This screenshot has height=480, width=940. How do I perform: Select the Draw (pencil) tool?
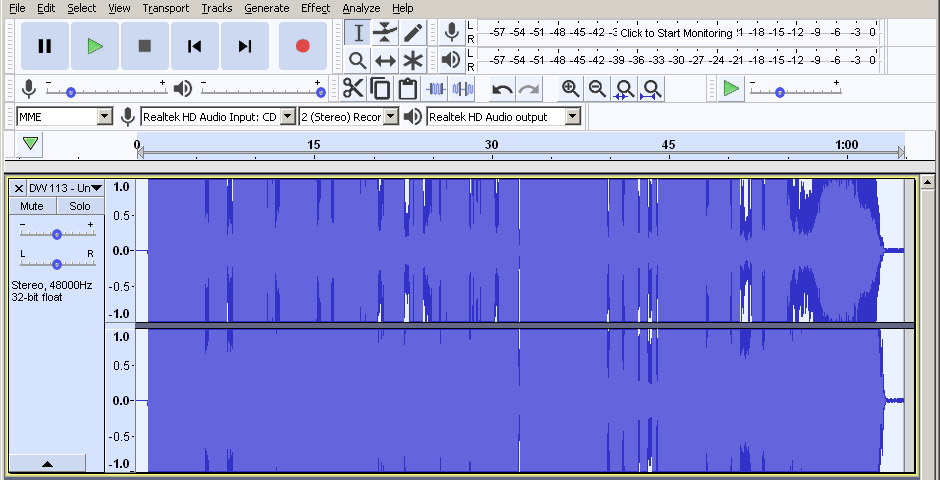(x=412, y=32)
